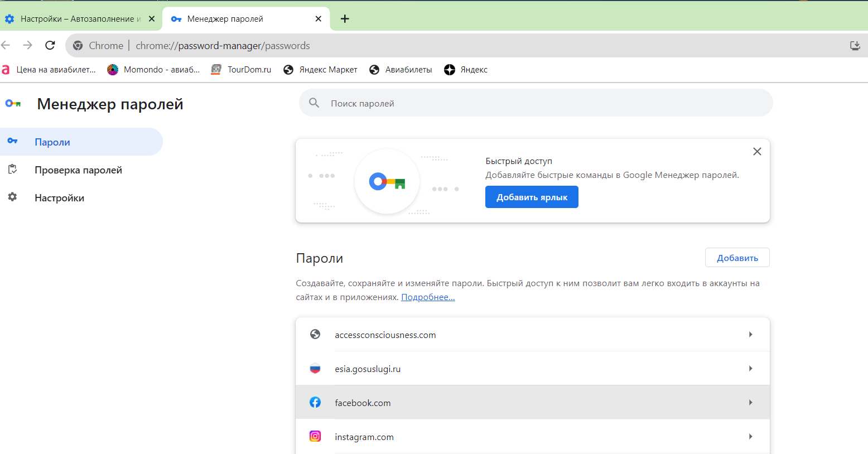Open the Подробнее link

pyautogui.click(x=428, y=297)
